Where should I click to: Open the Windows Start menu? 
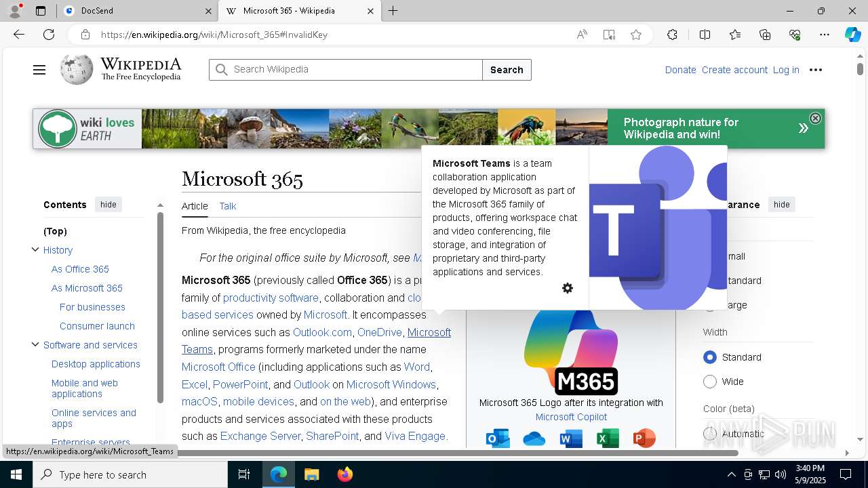(16, 474)
